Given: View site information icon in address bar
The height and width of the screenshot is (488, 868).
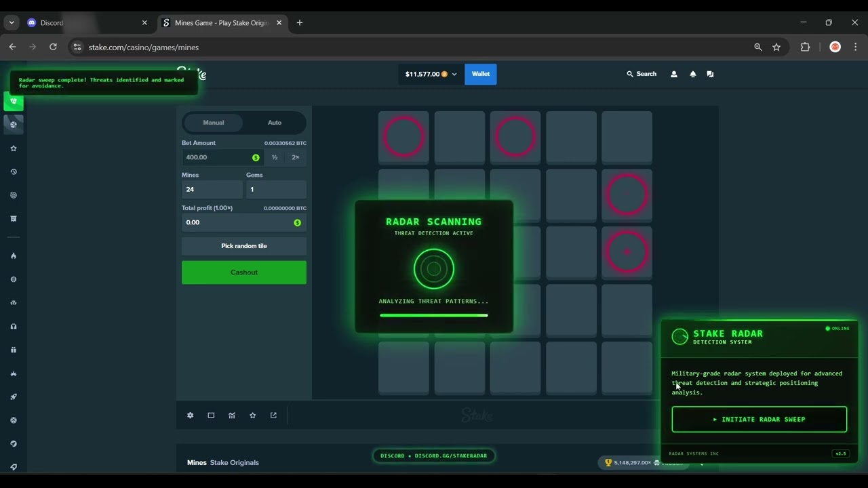Looking at the screenshot, I should [x=77, y=47].
